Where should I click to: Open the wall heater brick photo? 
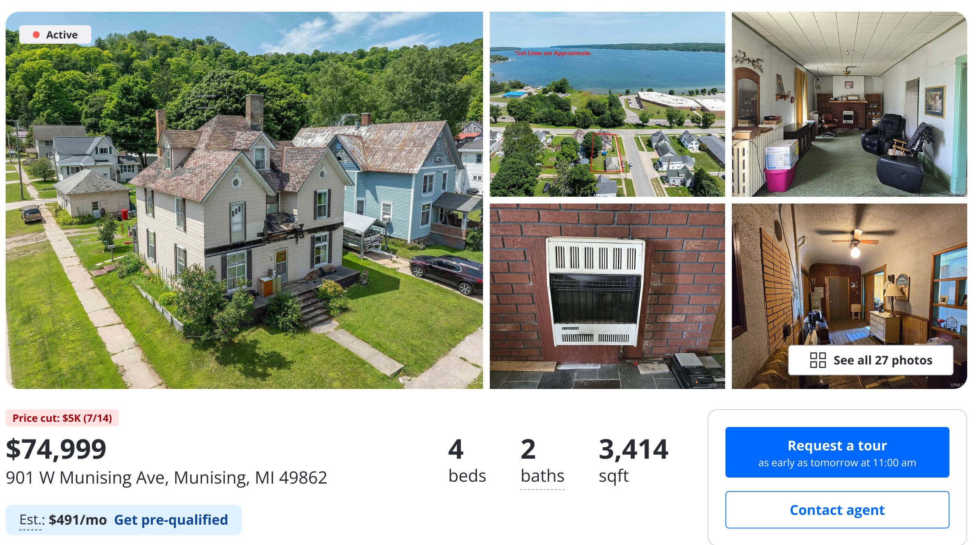[607, 296]
